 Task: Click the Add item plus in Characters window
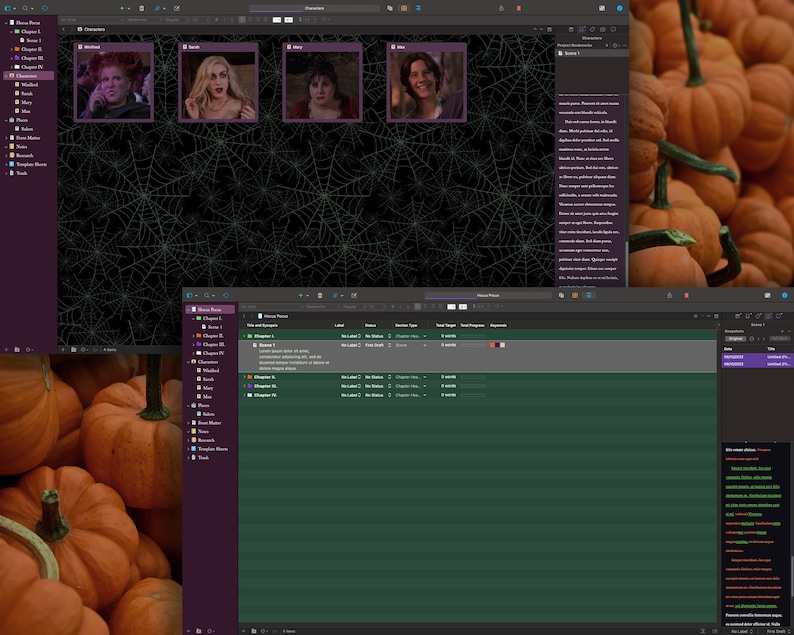pos(122,8)
